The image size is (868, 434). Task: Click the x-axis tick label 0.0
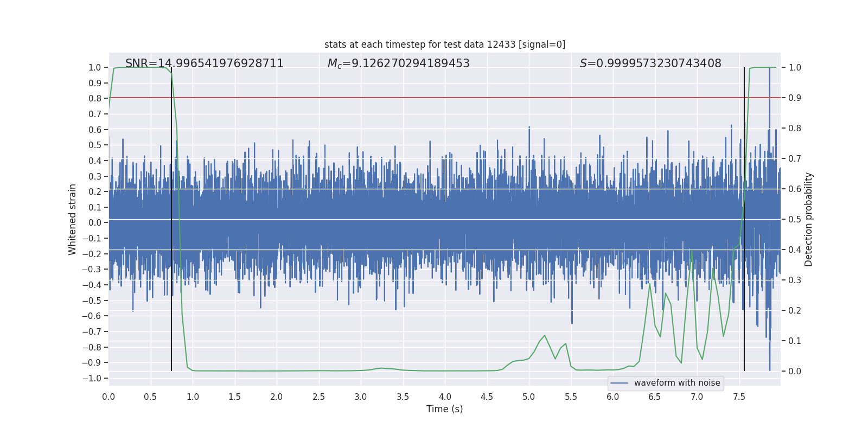click(x=108, y=397)
